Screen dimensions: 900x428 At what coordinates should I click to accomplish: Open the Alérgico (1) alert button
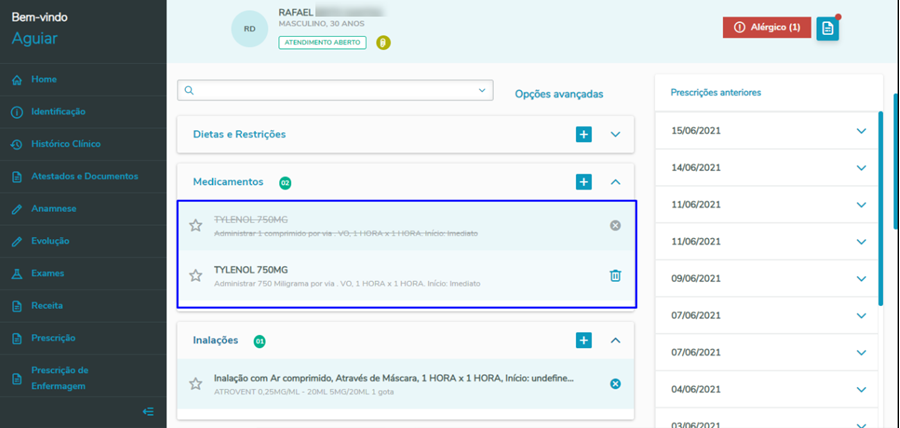tap(767, 28)
